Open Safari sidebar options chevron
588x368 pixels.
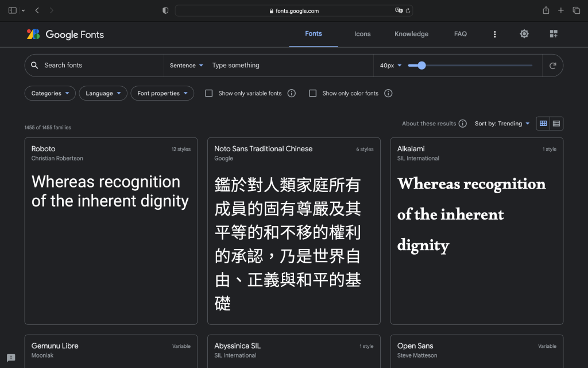23,10
